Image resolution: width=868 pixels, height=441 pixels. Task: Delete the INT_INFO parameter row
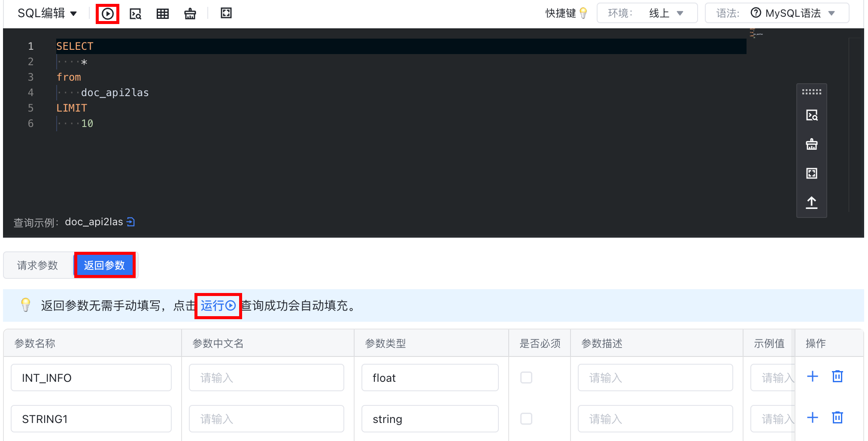838,377
